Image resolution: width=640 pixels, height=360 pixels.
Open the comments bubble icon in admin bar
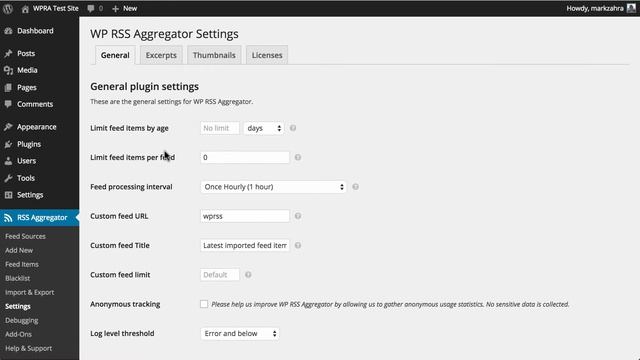[x=91, y=9]
